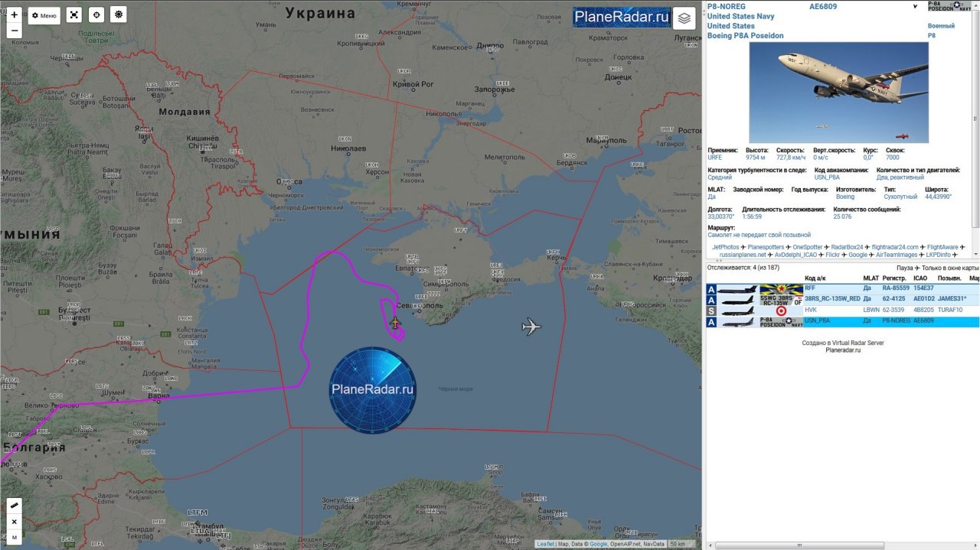This screenshot has width=980, height=550.
Task: Click the URFE receiver value
Action: click(x=715, y=158)
